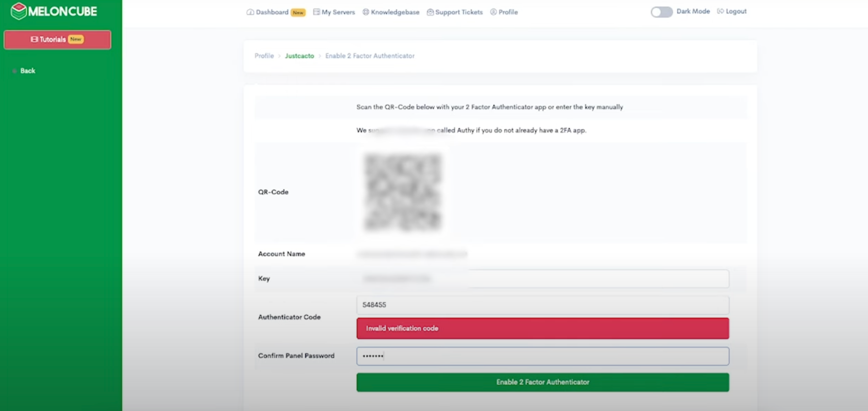
Task: Go Back via sidebar link
Action: coord(28,71)
